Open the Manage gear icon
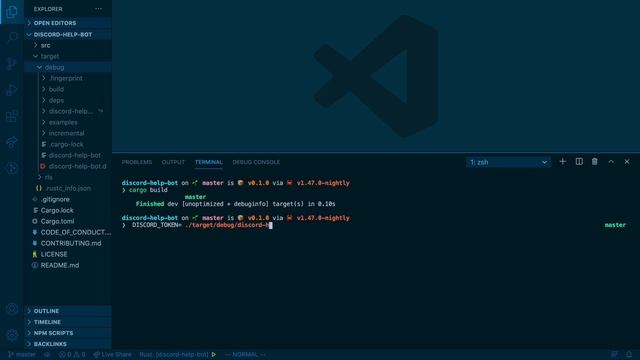 tap(12, 335)
